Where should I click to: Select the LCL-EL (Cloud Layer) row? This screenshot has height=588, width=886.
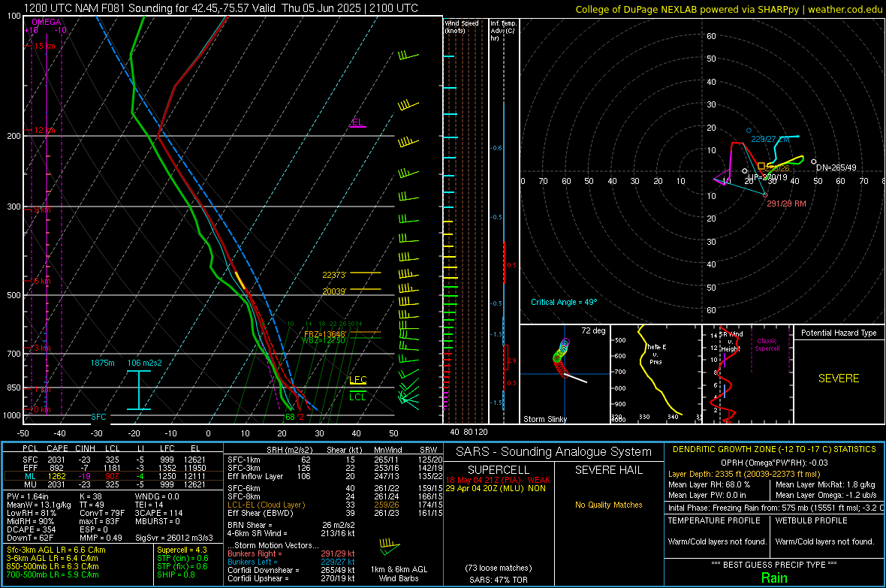tap(335, 505)
